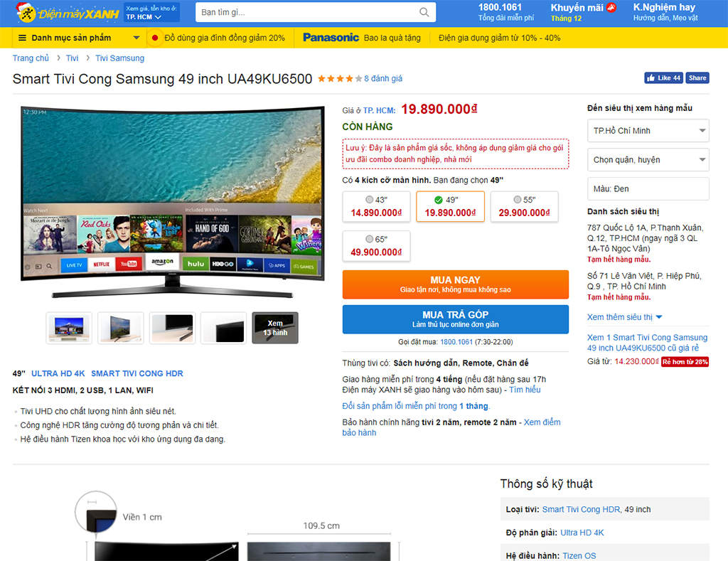728x561 pixels.
Task: Open the TP.Hồ Chí Minh city dropdown
Action: 648,131
